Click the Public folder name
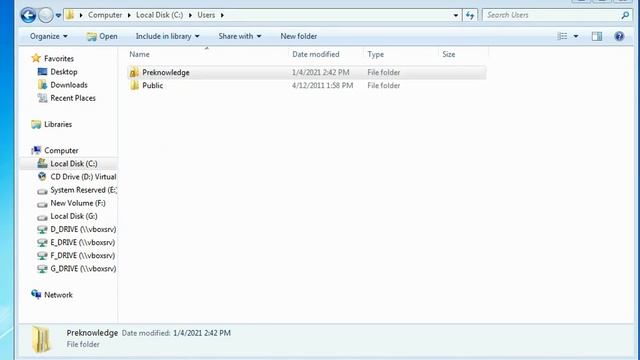The image size is (640, 360). pos(153,86)
